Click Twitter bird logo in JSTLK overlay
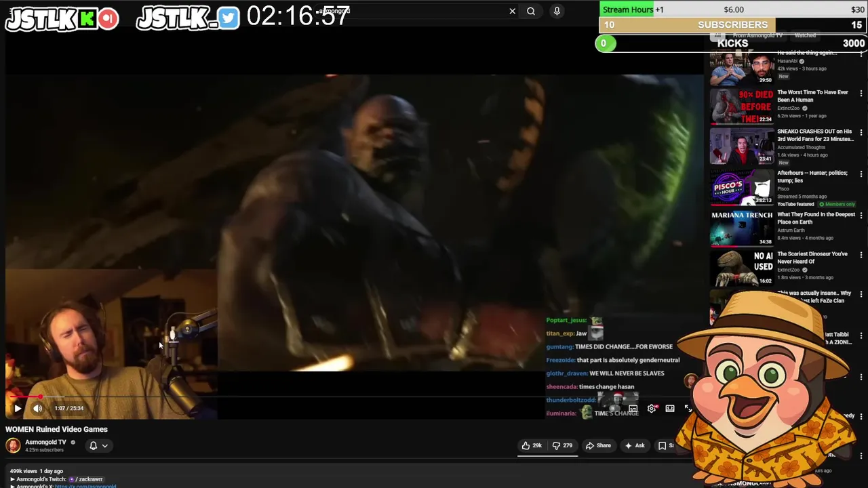This screenshot has width=868, height=488. pos(229,19)
